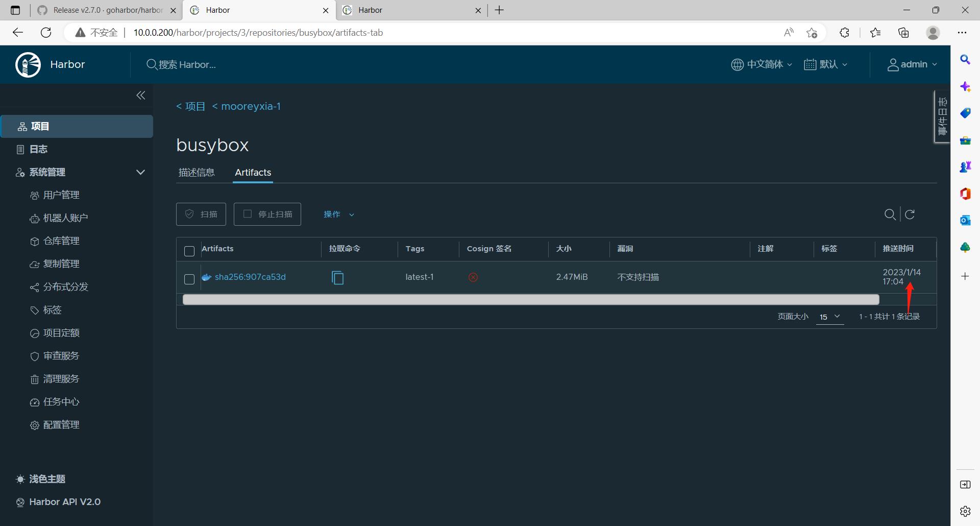Click the 停止扫描 button
This screenshot has height=526, width=980.
coord(267,214)
